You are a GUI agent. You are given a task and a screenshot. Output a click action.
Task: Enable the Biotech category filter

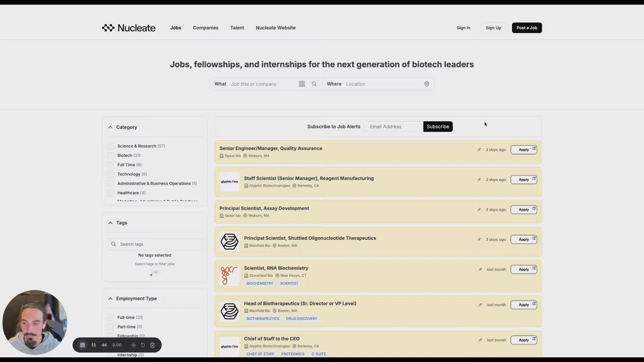[x=111, y=155]
